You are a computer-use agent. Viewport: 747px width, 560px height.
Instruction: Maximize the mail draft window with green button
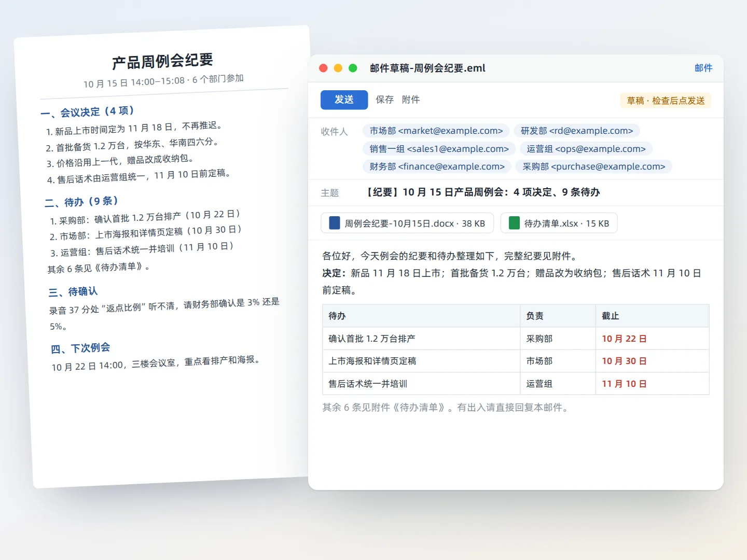pos(353,68)
